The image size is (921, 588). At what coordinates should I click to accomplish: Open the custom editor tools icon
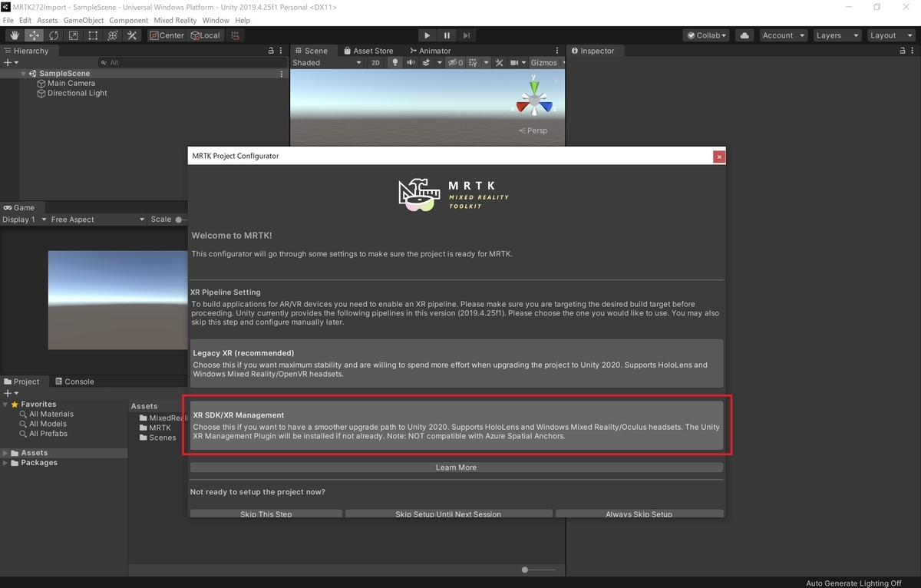click(132, 35)
